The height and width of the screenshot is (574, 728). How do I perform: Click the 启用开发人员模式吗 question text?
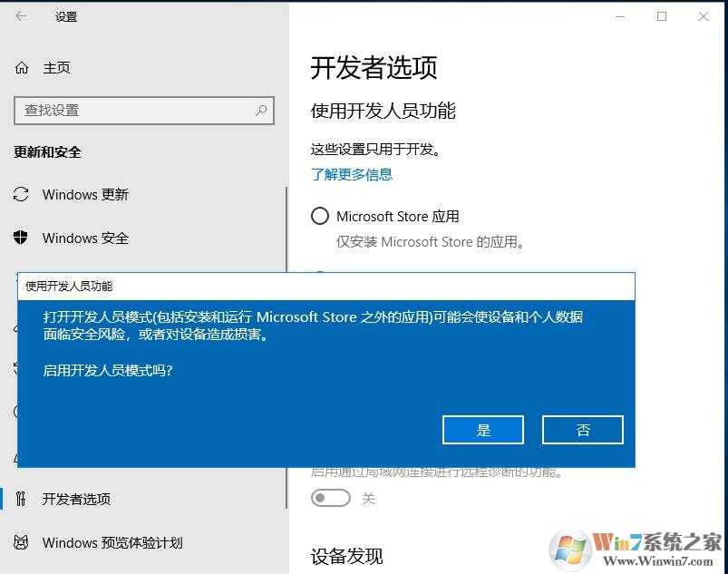[108, 371]
